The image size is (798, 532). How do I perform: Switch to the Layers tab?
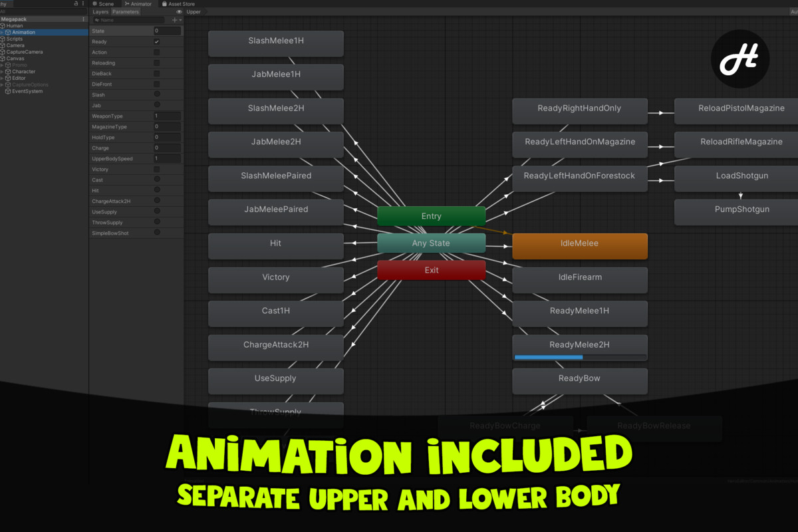pyautogui.click(x=100, y=12)
